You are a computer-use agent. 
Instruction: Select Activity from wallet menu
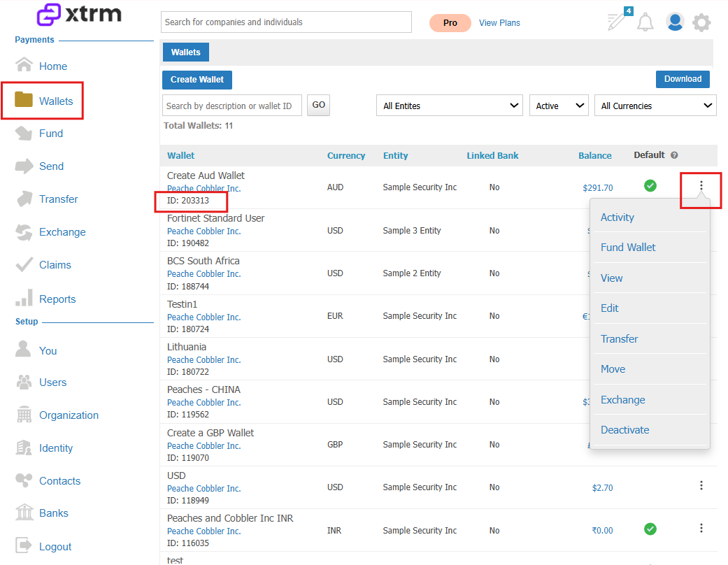pyautogui.click(x=617, y=217)
